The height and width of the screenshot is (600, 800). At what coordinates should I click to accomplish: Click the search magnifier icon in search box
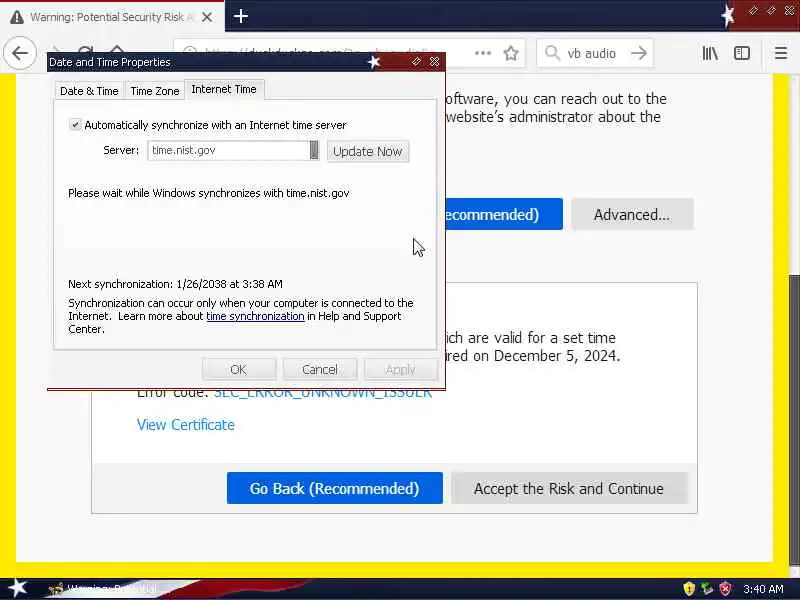click(552, 53)
